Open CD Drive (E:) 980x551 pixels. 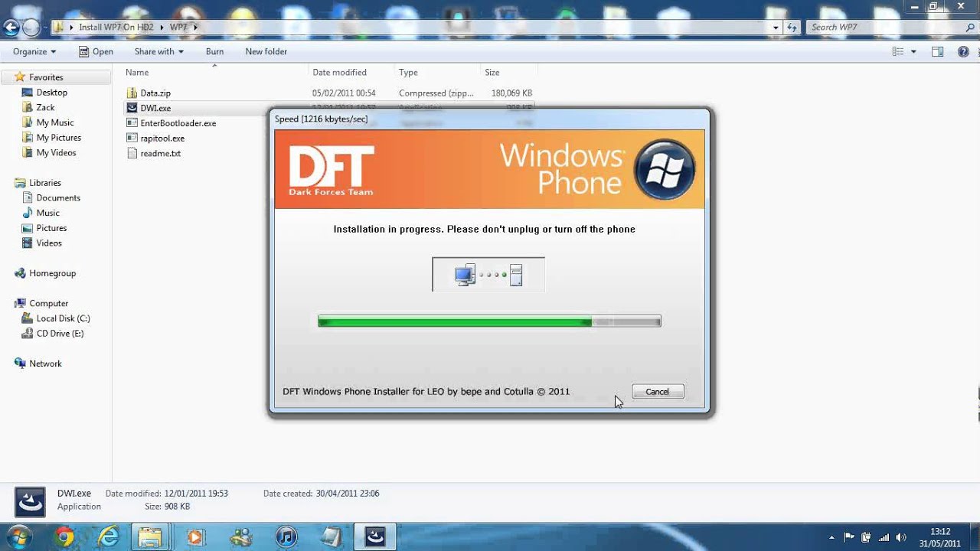[x=60, y=334]
